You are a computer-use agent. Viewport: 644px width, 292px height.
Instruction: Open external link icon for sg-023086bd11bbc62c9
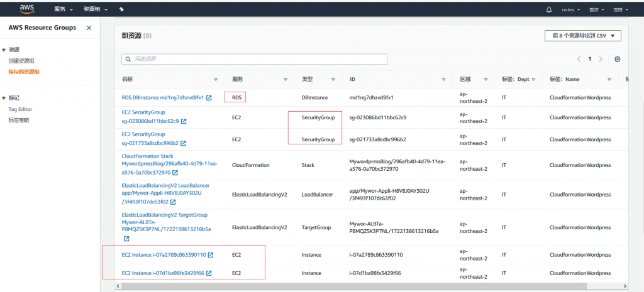pos(184,121)
